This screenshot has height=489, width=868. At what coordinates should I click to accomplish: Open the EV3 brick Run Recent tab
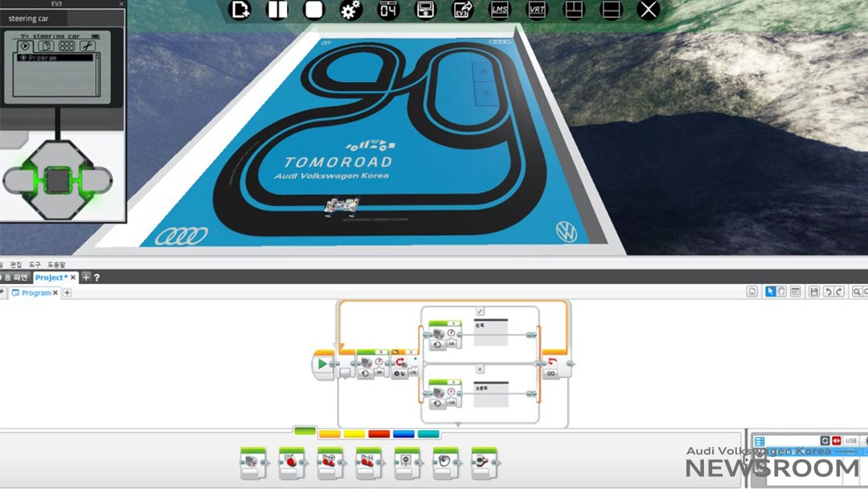pyautogui.click(x=25, y=46)
